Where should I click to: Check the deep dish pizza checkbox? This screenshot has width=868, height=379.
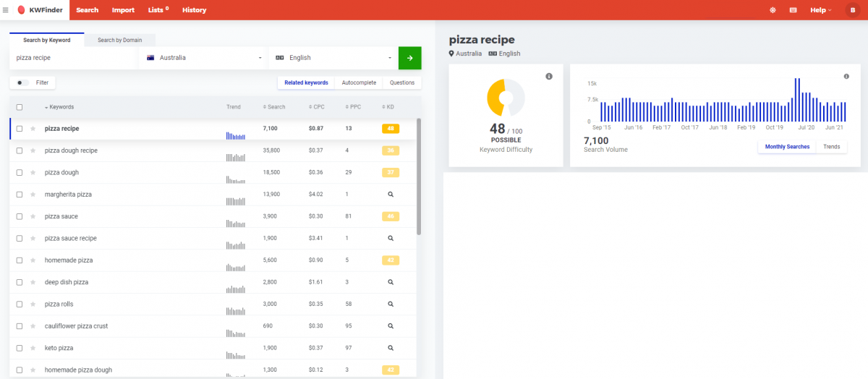pyautogui.click(x=20, y=282)
